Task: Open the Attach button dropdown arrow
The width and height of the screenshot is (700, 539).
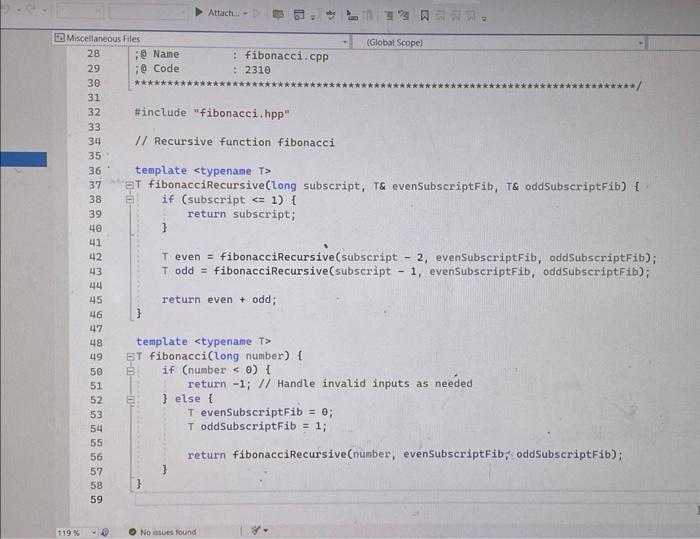Action: pos(245,13)
